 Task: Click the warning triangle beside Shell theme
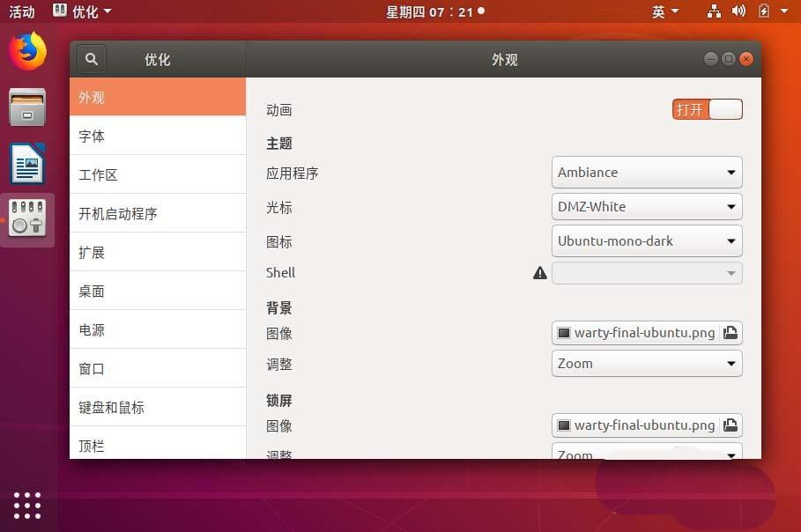[x=540, y=272]
